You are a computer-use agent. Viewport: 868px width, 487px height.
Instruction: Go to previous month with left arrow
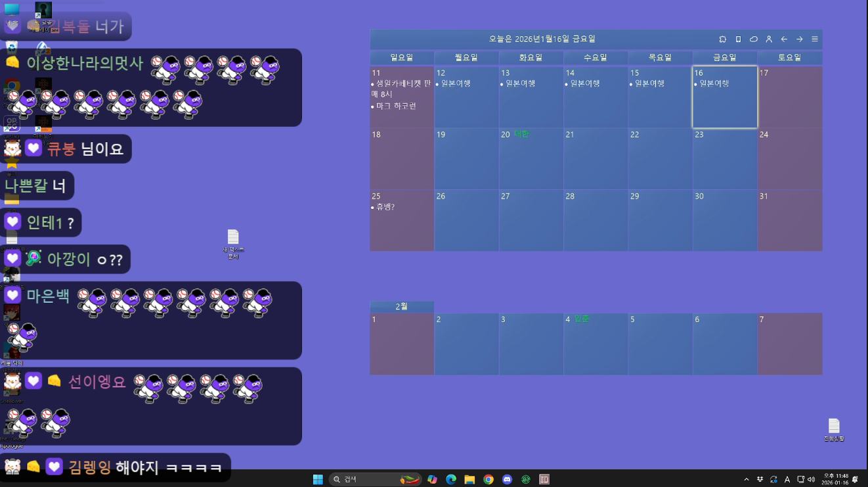pos(784,39)
